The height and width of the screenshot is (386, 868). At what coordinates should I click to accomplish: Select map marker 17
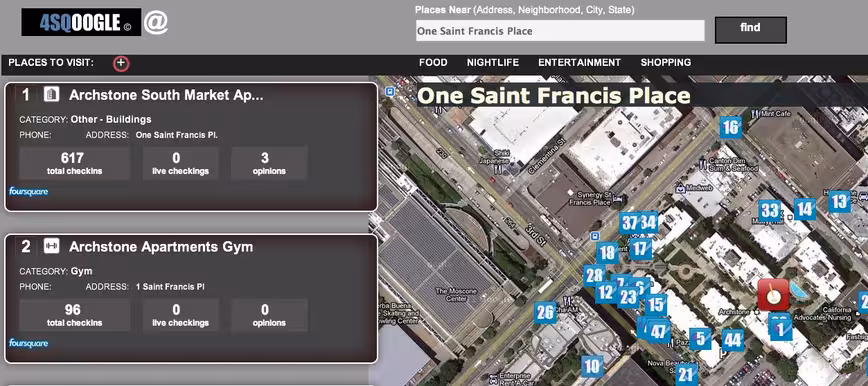click(640, 248)
